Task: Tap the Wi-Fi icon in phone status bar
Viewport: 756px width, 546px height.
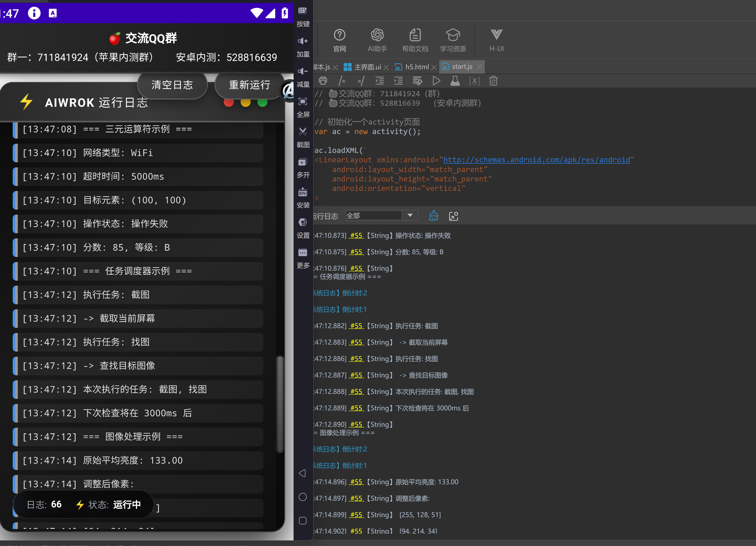Action: point(257,13)
